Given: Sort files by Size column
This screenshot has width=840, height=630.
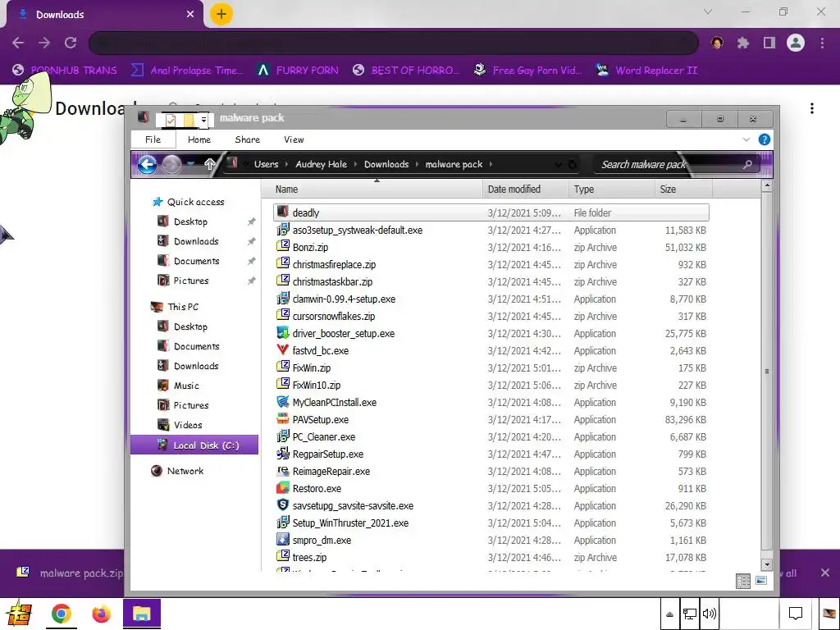Looking at the screenshot, I should [x=668, y=189].
